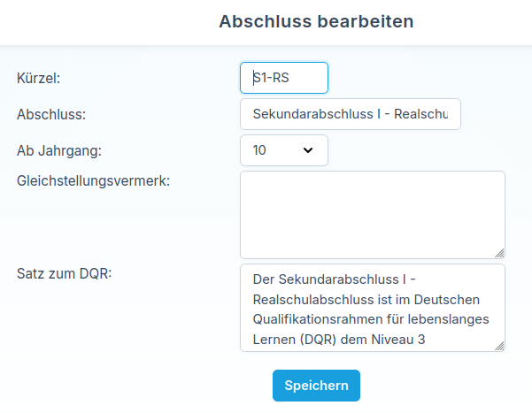Place cursor in the 'S1-RS' text
Image resolution: width=532 pixels, height=413 pixels.
coord(272,78)
